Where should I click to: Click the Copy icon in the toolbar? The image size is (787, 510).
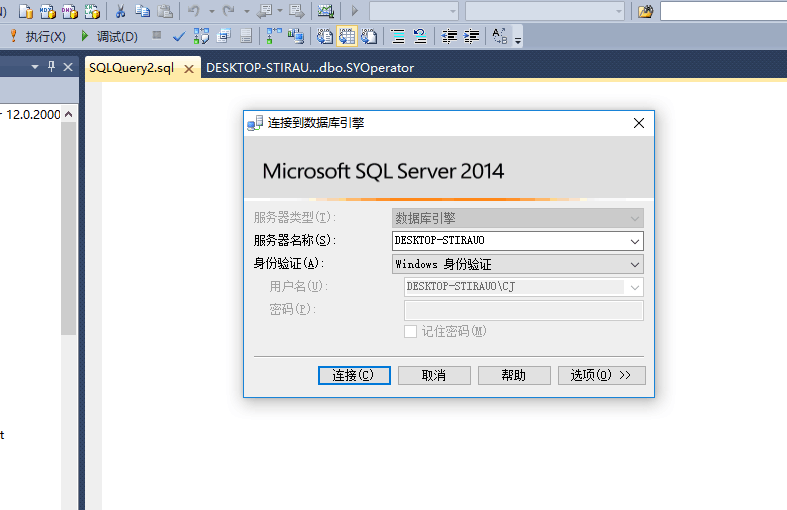[x=143, y=11]
